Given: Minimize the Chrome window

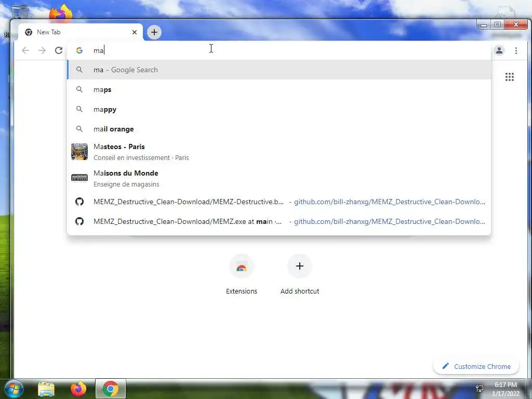Looking at the screenshot, I should coord(484,24).
